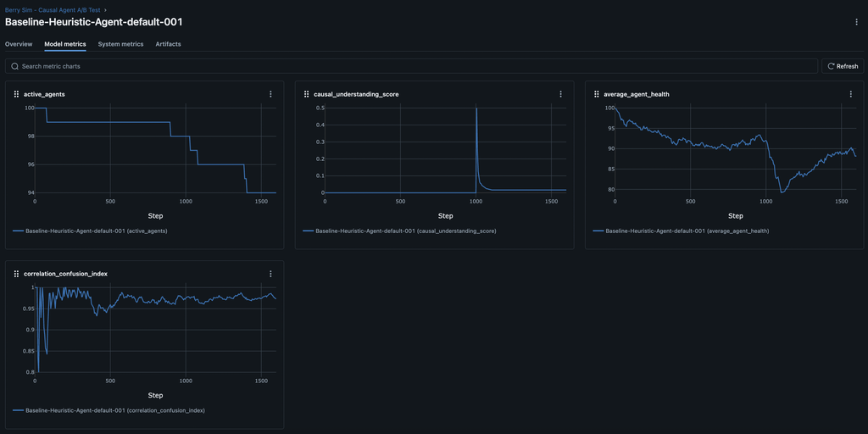Switch to the Overview tab

pyautogui.click(x=19, y=44)
